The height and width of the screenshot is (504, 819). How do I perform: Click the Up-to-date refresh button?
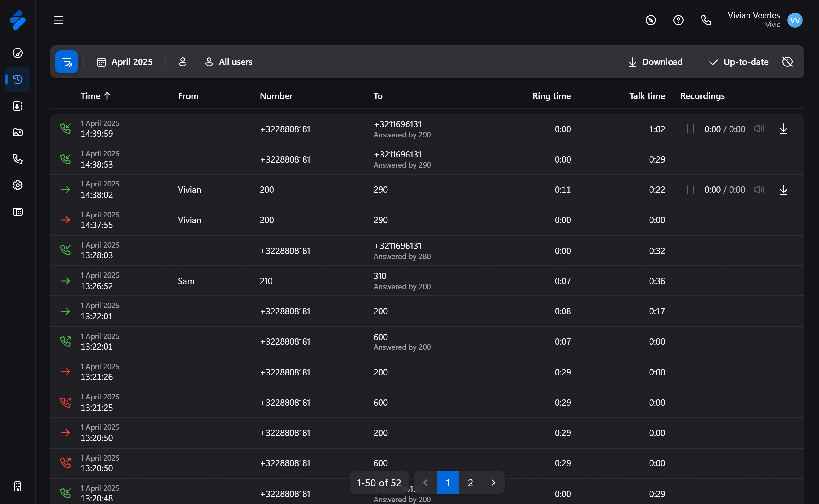click(739, 62)
